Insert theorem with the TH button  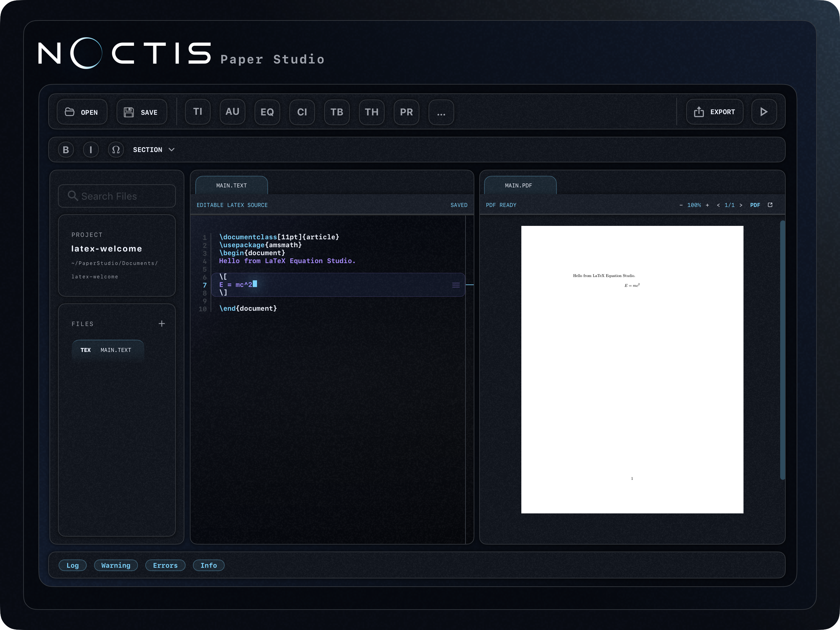pyautogui.click(x=372, y=112)
